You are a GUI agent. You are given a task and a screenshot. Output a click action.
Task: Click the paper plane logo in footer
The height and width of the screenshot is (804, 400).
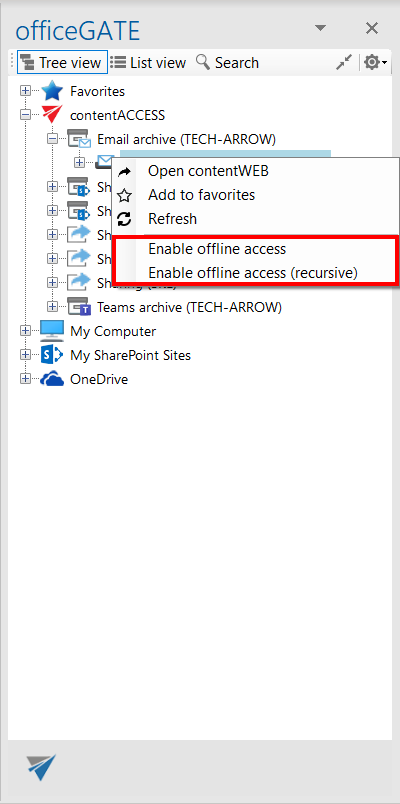tap(41, 767)
